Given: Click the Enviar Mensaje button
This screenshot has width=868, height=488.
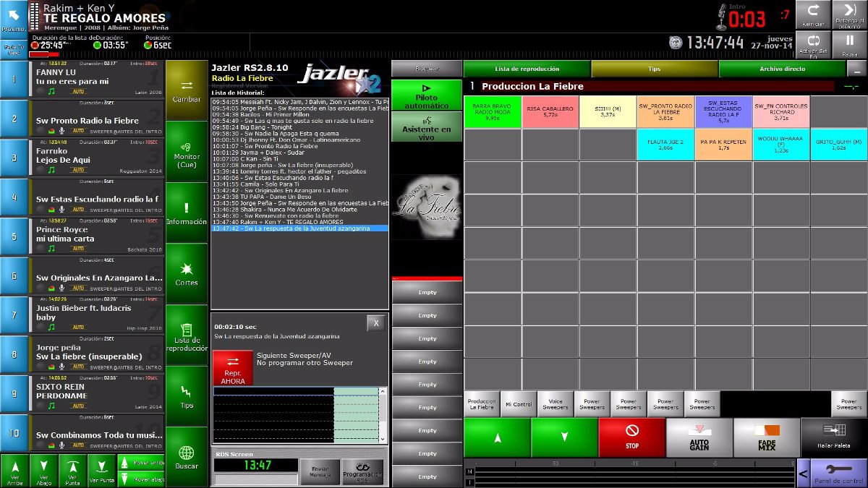Looking at the screenshot, I should point(320,472).
